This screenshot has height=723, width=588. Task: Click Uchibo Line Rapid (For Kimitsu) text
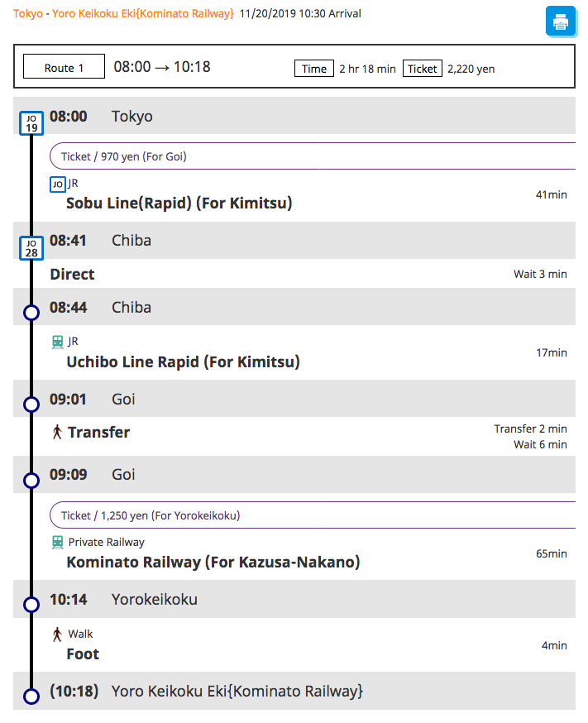tap(183, 361)
